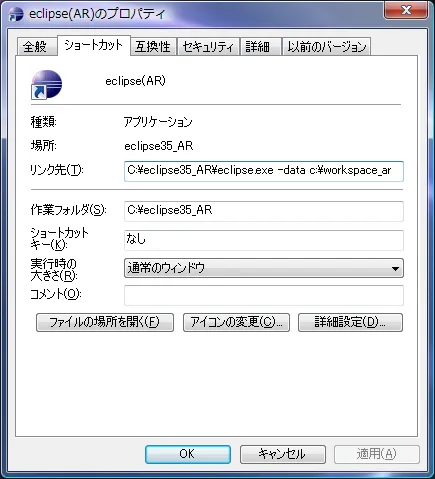Click the eclipse shortcut icon in the dialog

point(47,85)
